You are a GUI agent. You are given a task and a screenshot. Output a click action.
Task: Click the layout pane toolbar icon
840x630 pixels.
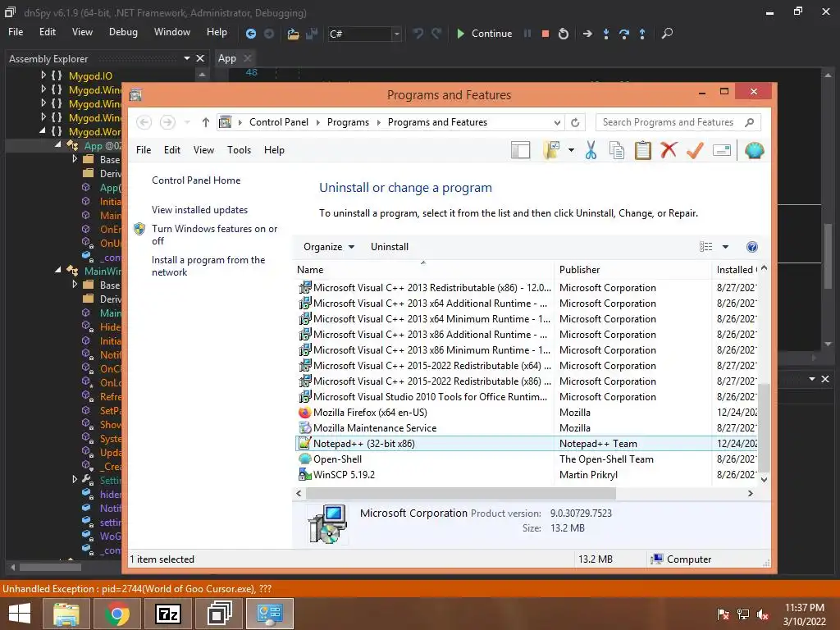click(520, 151)
